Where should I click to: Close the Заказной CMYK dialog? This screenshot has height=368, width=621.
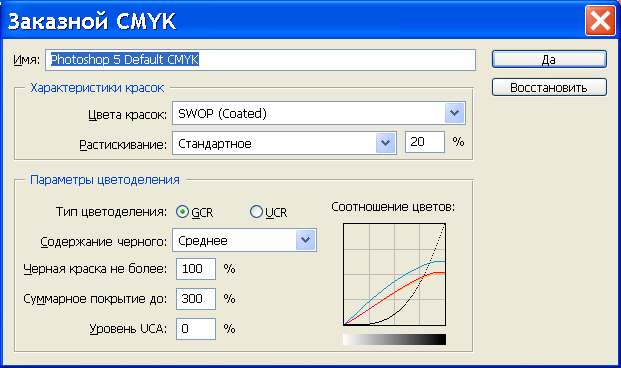[x=600, y=21]
